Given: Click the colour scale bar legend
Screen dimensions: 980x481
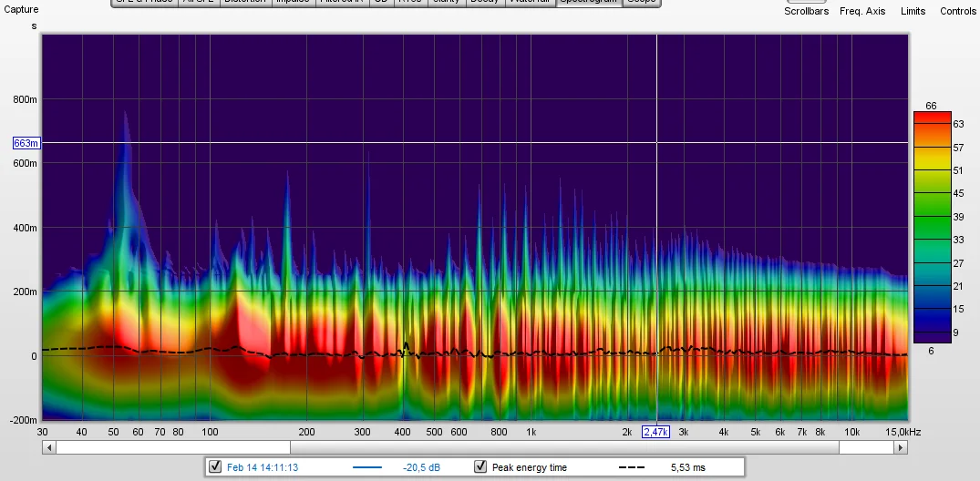Looking at the screenshot, I should [933, 227].
